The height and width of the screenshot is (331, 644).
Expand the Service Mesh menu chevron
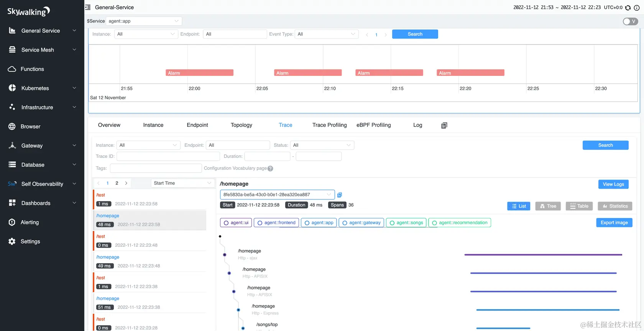click(74, 50)
